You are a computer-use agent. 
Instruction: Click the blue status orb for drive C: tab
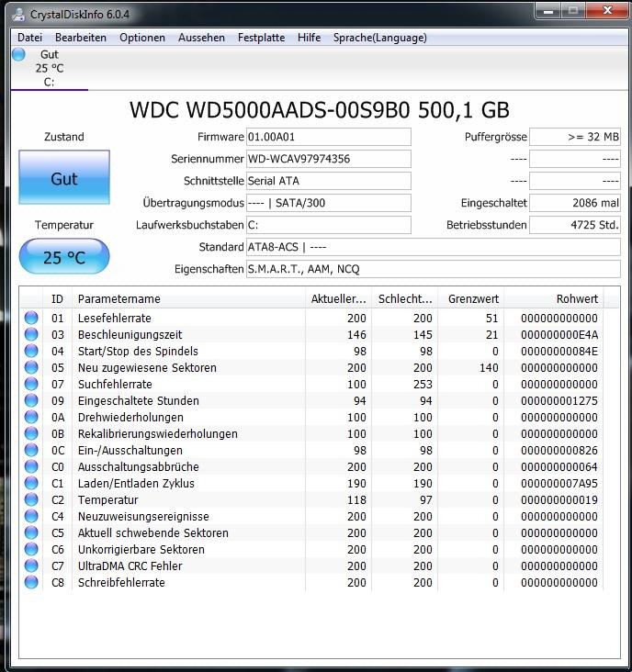pyautogui.click(x=18, y=54)
